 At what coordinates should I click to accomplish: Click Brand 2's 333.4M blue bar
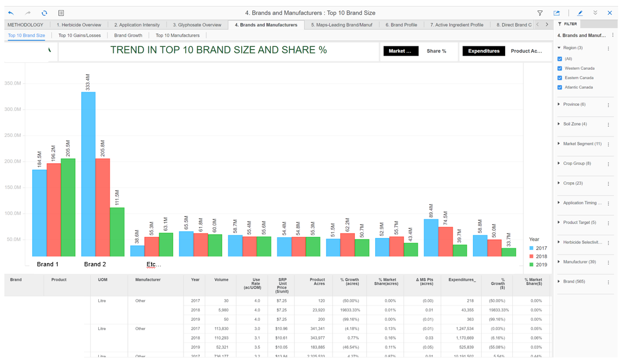[x=88, y=174]
